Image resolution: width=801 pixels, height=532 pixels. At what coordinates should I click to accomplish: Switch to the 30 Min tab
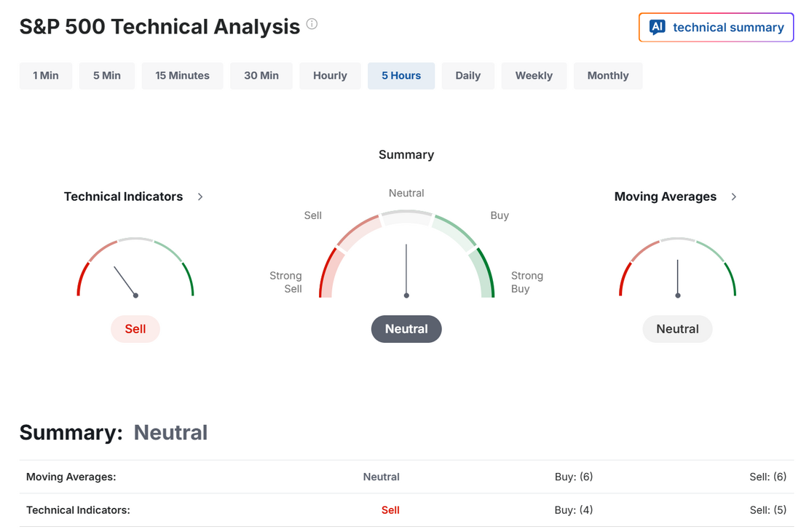(261, 76)
